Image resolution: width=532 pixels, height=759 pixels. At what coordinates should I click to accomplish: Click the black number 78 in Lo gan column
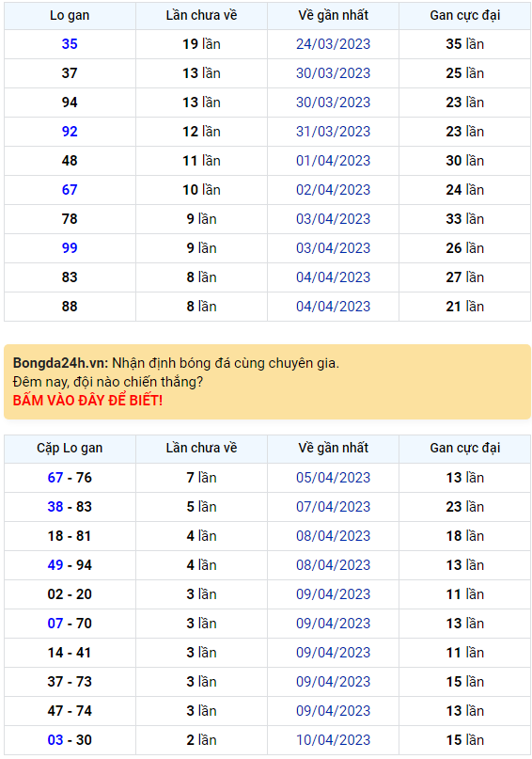tap(70, 219)
